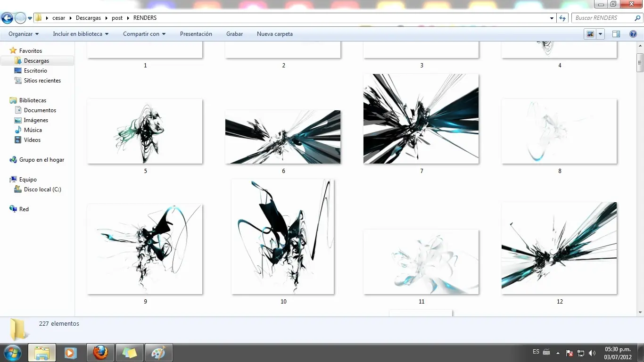The height and width of the screenshot is (362, 644).
Task: Select Favoritos in the navigation pane
Action: point(31,51)
